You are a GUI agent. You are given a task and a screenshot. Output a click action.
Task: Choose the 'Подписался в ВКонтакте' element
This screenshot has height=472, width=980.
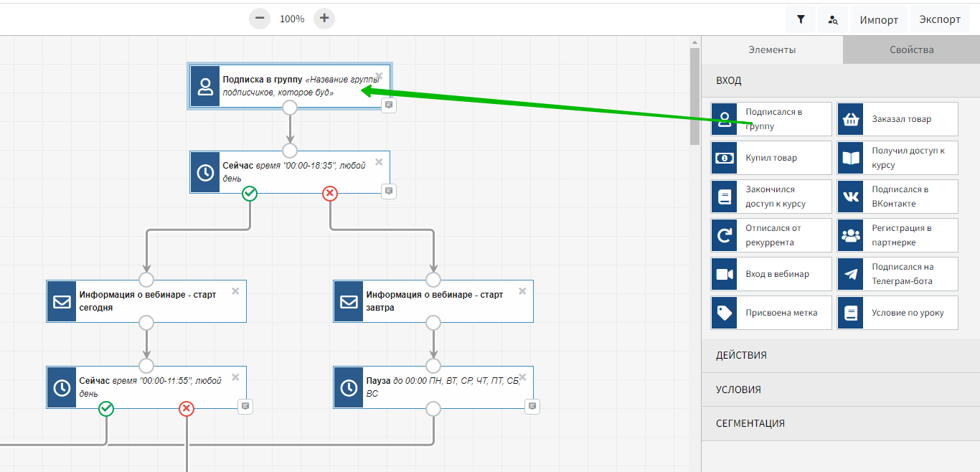(897, 197)
